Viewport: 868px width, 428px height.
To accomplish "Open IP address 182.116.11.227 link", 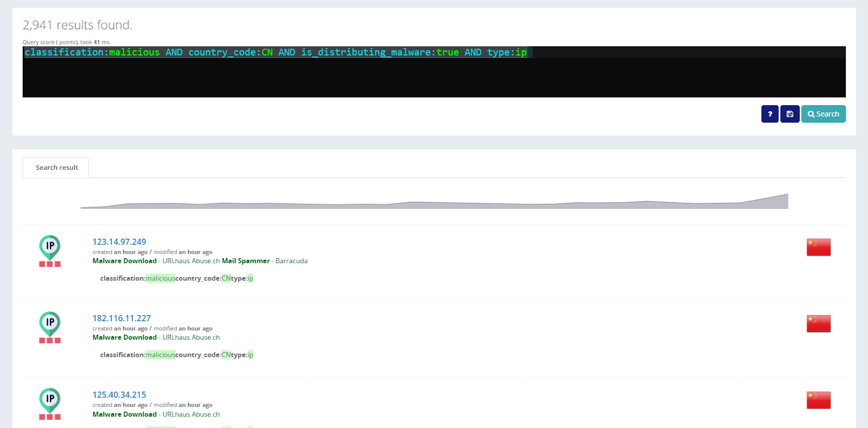I will point(121,318).
